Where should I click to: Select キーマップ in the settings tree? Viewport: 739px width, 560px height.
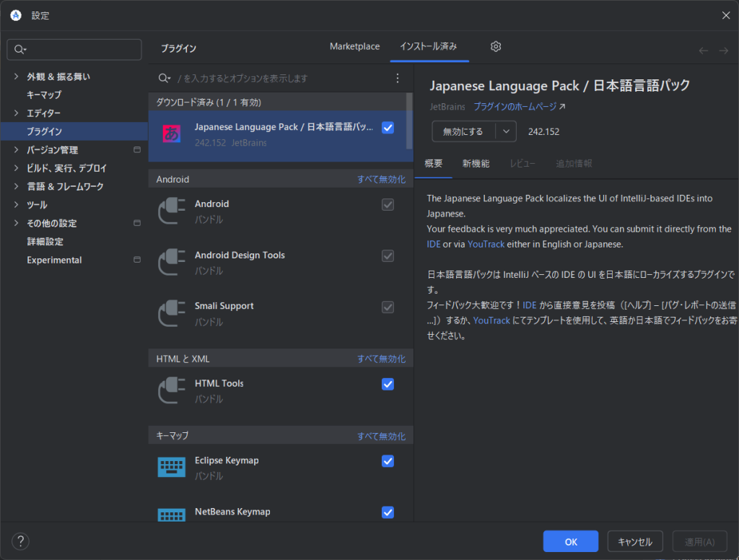(44, 95)
